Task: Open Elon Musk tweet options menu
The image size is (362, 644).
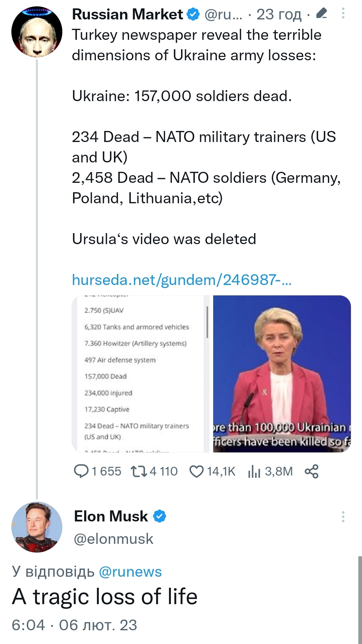Action: point(343,516)
